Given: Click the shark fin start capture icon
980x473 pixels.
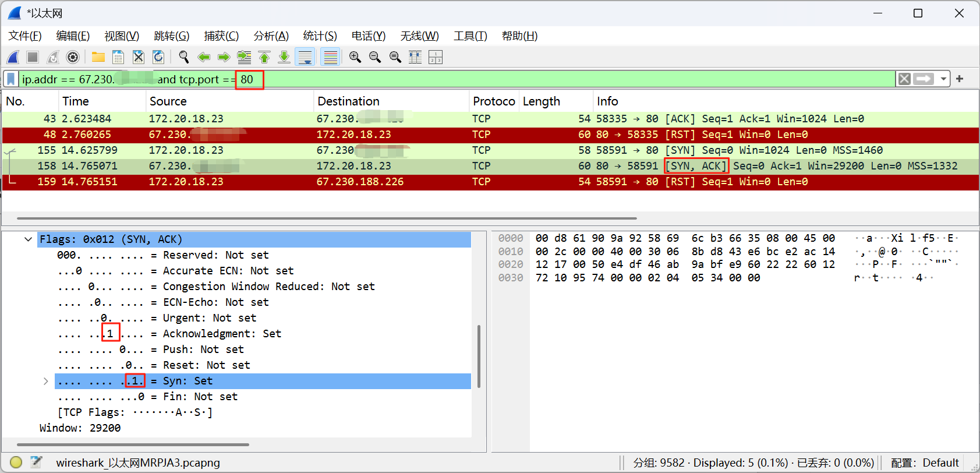Looking at the screenshot, I should [x=13, y=57].
